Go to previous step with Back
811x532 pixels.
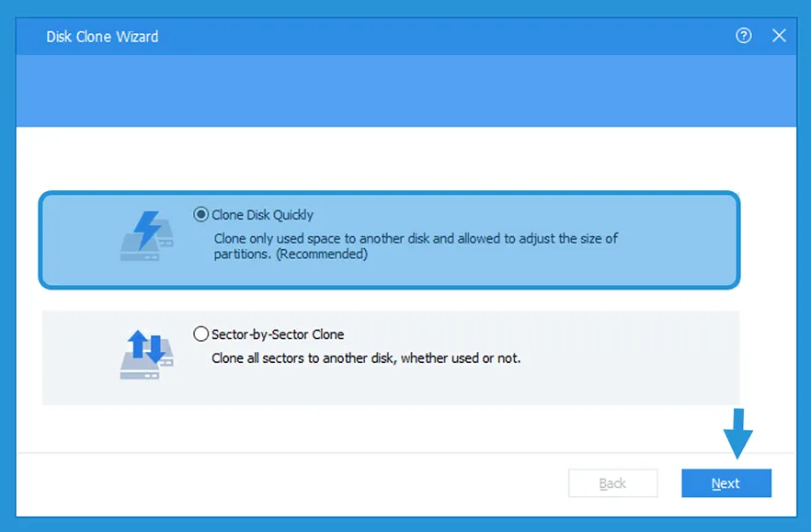pyautogui.click(x=612, y=483)
